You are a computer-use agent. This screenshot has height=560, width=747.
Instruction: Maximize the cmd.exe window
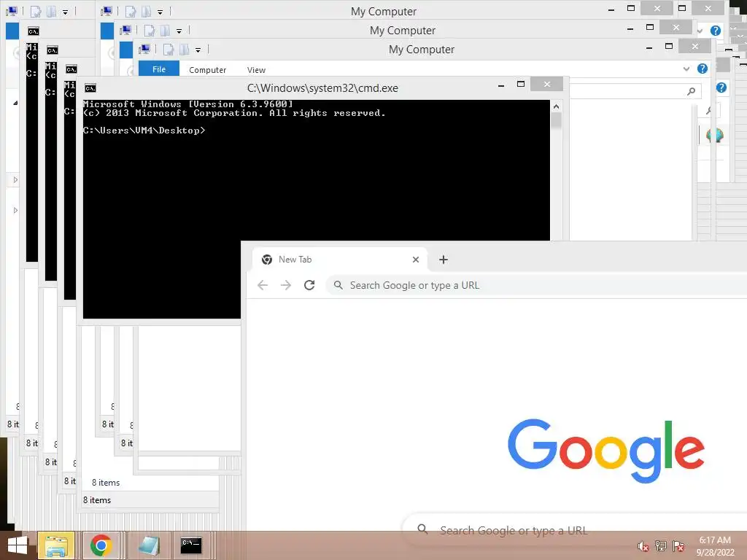click(x=521, y=85)
